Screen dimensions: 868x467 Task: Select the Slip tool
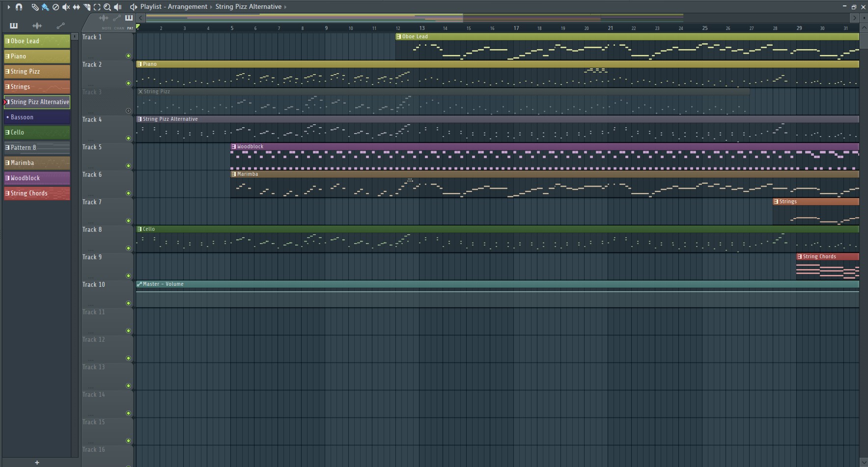coord(76,7)
